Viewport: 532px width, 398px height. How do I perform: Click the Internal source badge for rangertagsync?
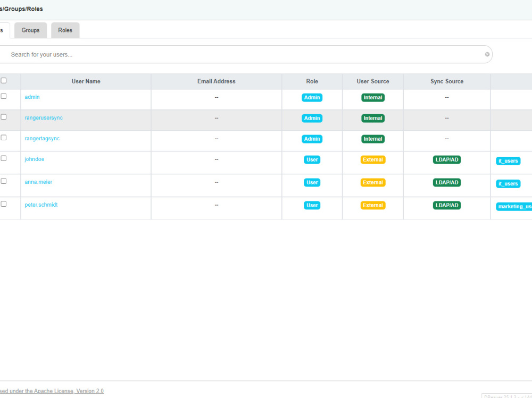373,139
